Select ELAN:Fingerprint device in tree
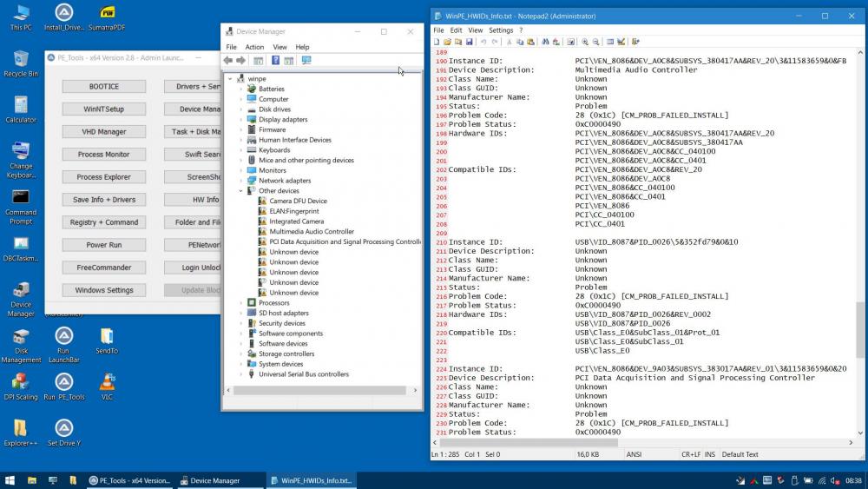Viewport: 868px width, 489px height. pyautogui.click(x=293, y=211)
